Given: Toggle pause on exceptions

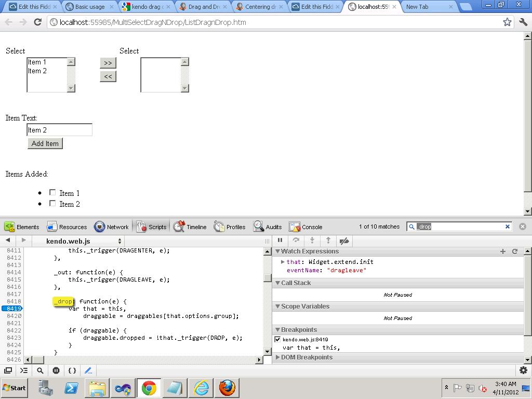Looking at the screenshot, I should click(x=56, y=370).
